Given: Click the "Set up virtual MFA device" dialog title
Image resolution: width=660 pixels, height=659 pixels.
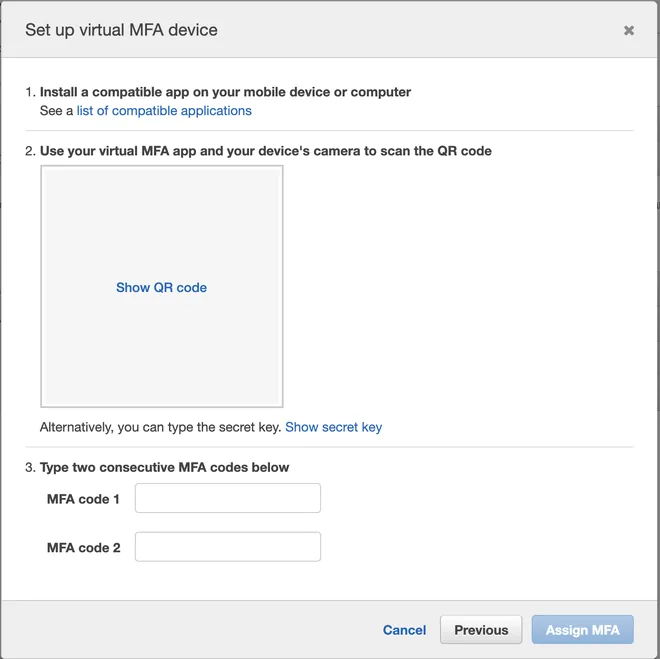Looking at the screenshot, I should tap(121, 30).
